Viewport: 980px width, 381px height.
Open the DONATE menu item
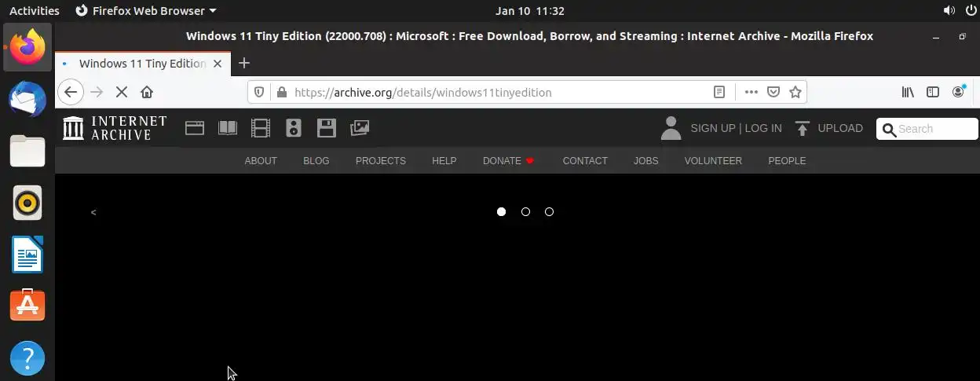coord(509,160)
